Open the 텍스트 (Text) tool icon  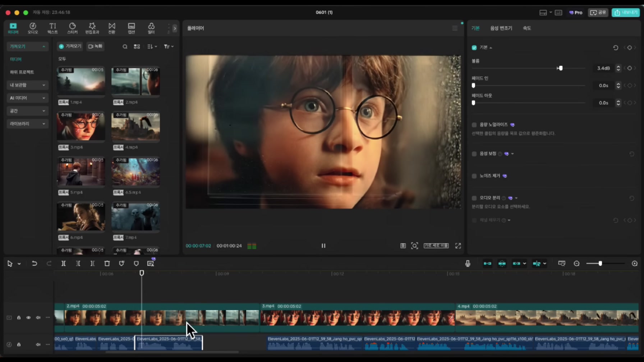(52, 28)
